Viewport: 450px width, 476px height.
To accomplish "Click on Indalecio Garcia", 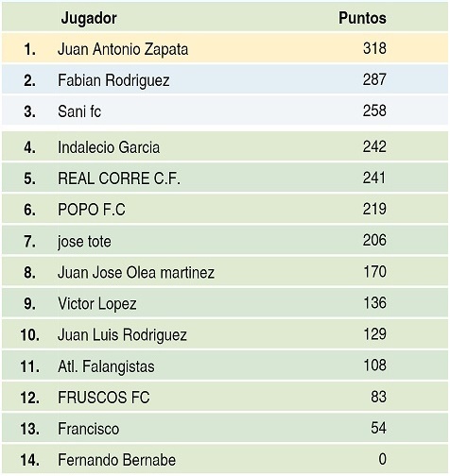I will point(109,147).
